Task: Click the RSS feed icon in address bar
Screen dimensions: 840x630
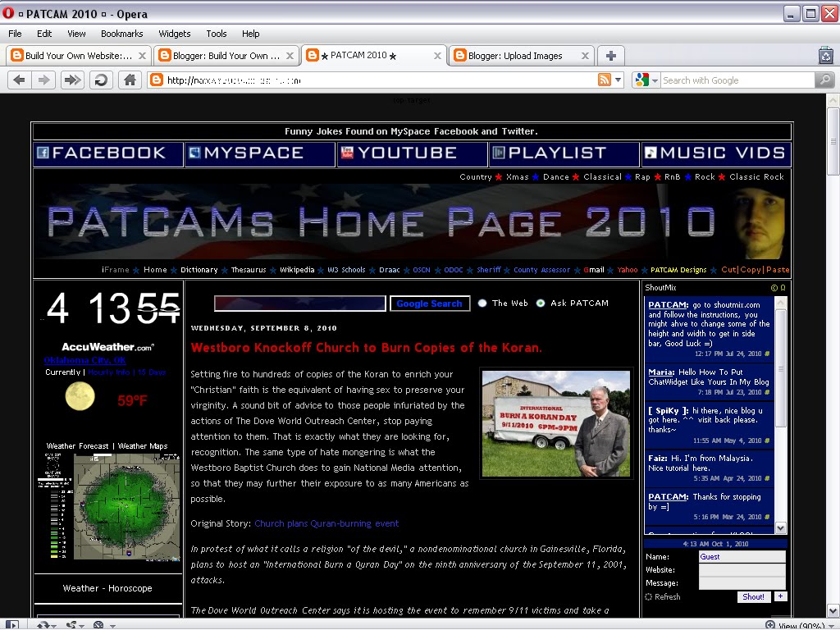Action: (605, 80)
